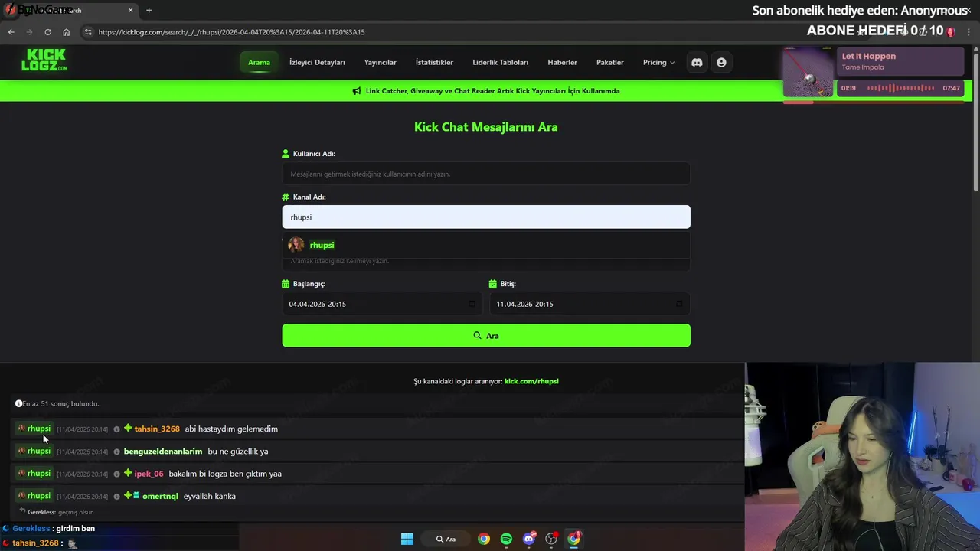
Task: Click the megaphone icon in green banner
Action: click(357, 91)
